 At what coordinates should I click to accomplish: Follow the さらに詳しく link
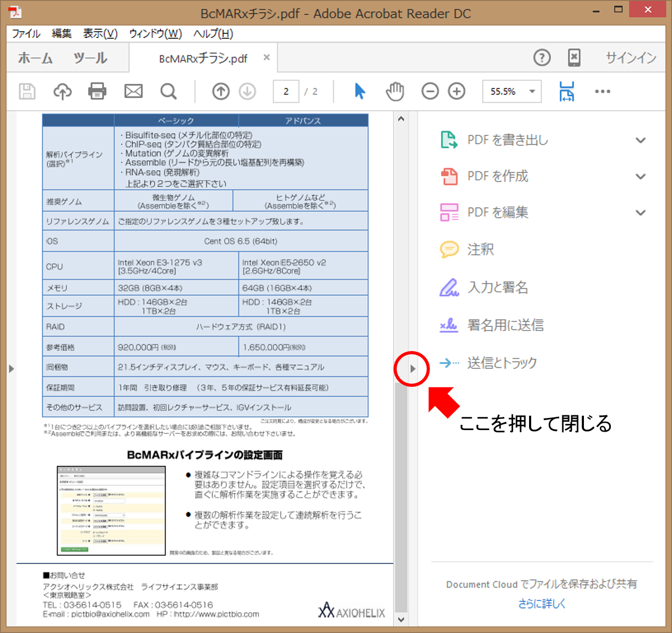pyautogui.click(x=541, y=603)
